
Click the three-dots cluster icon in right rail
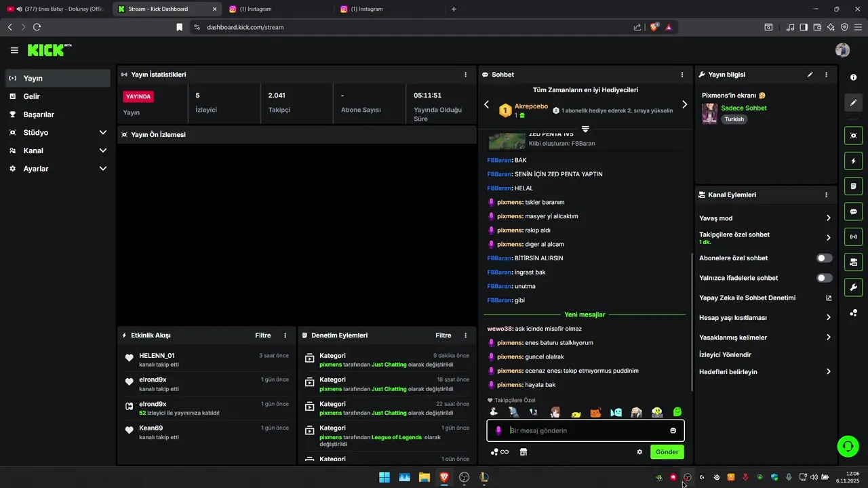tap(853, 312)
